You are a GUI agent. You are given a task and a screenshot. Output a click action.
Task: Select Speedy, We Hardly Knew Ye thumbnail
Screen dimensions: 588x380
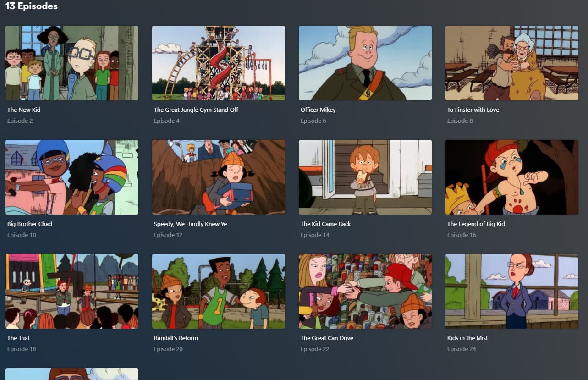[x=219, y=177]
